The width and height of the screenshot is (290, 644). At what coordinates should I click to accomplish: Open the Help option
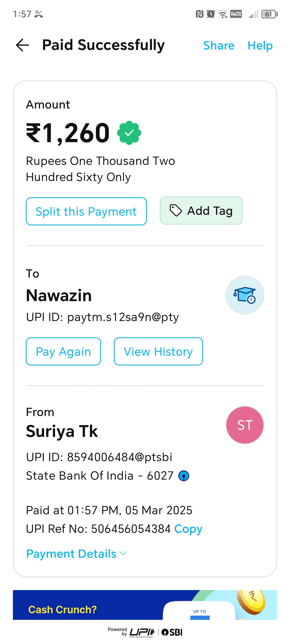(260, 46)
